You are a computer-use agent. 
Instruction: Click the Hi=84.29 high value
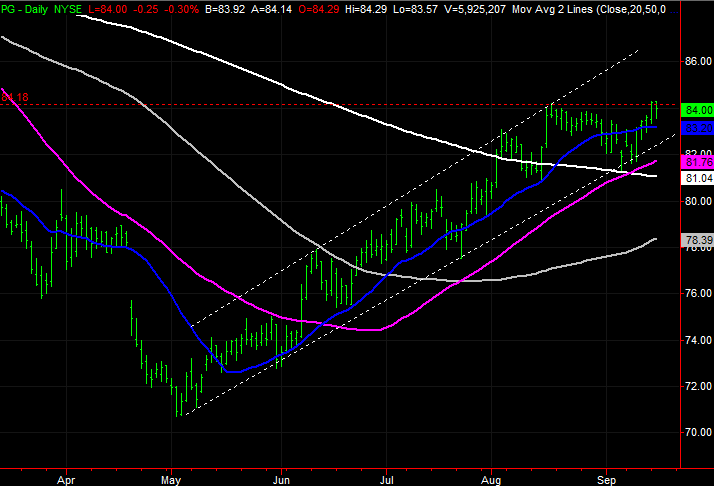366,9
